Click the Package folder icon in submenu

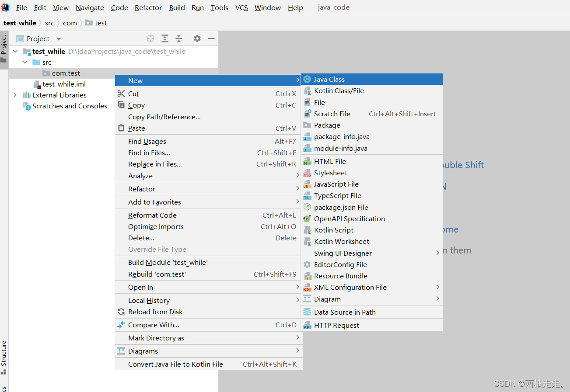pyautogui.click(x=307, y=125)
